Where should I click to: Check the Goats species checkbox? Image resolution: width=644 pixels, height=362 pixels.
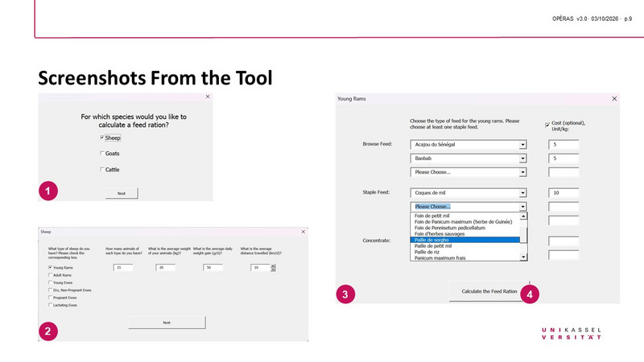[102, 153]
